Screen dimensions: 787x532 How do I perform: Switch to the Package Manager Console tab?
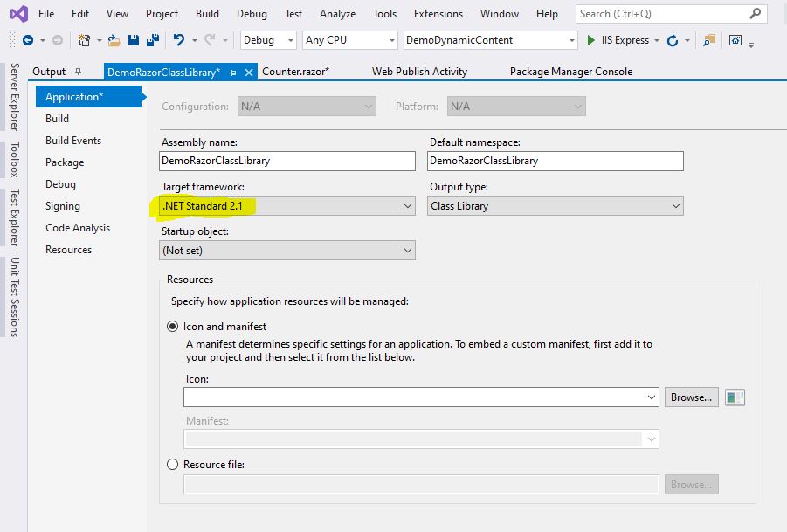pyautogui.click(x=571, y=72)
